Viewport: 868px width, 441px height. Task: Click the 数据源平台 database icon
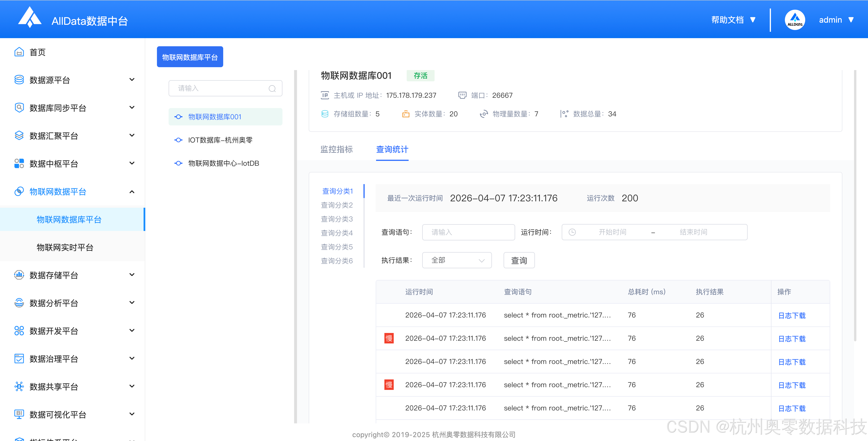(19, 80)
